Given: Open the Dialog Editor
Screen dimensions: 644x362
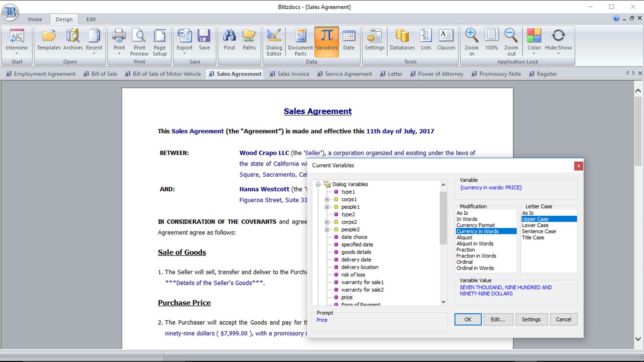Looking at the screenshot, I should (274, 41).
